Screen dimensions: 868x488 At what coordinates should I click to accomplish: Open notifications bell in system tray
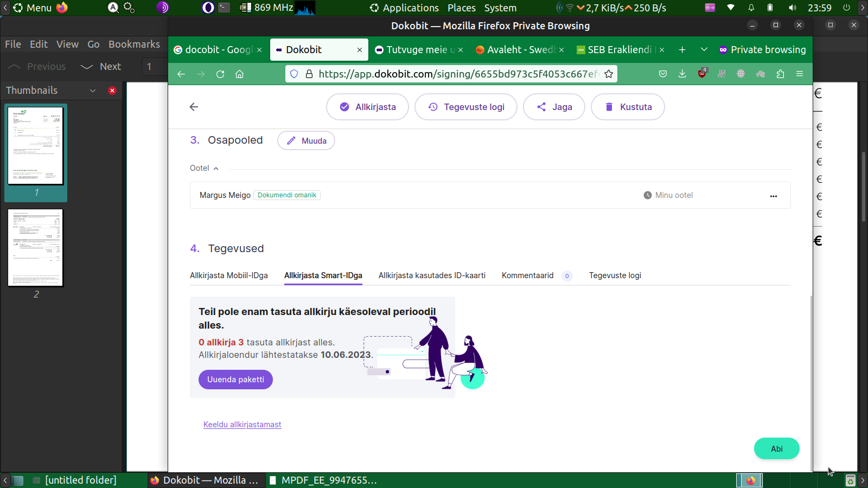(x=751, y=8)
